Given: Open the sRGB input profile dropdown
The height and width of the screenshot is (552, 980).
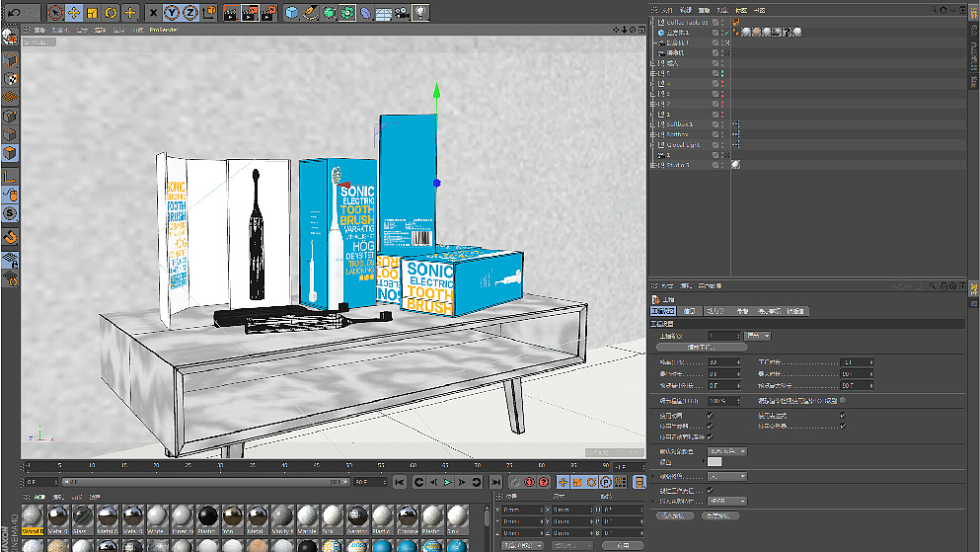Looking at the screenshot, I should click(x=727, y=501).
